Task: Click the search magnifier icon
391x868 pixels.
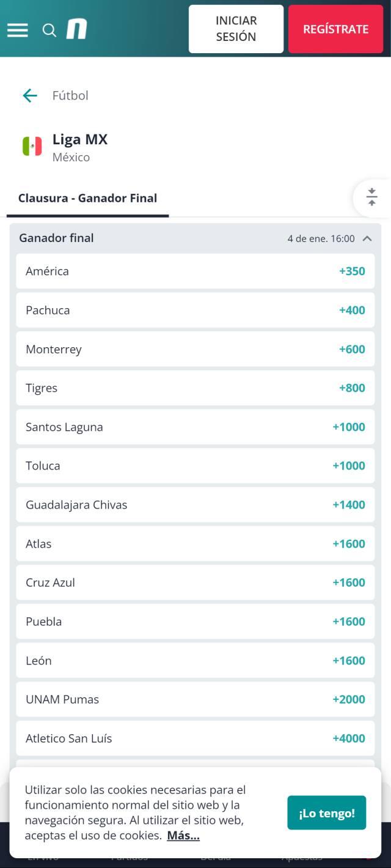Action: 49,30
